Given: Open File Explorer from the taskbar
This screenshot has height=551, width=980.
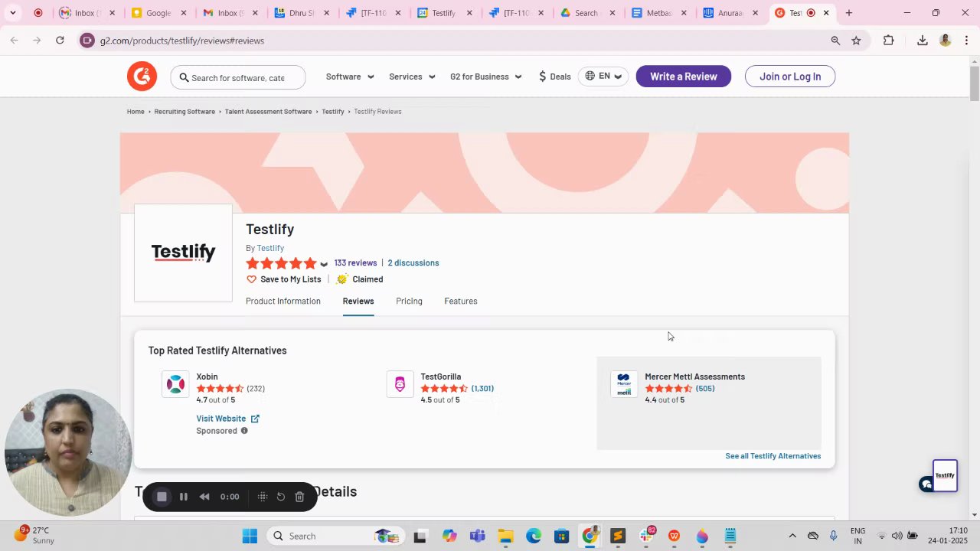Looking at the screenshot, I should [x=505, y=536].
